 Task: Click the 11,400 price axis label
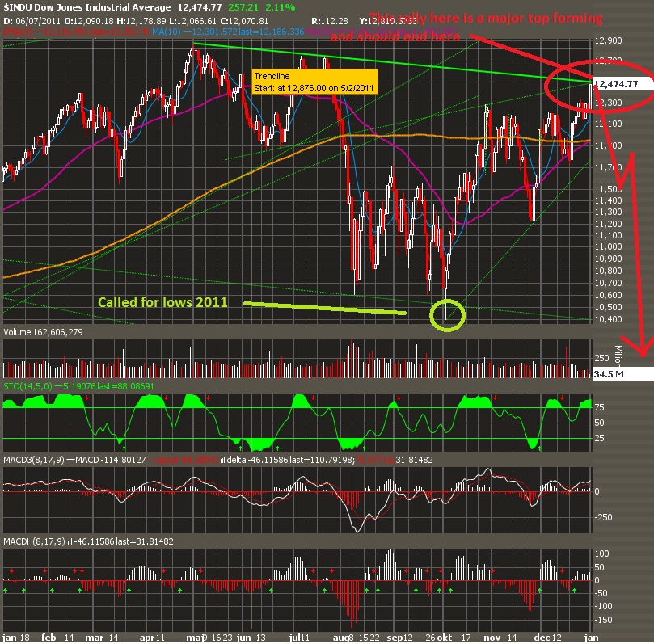608,200
